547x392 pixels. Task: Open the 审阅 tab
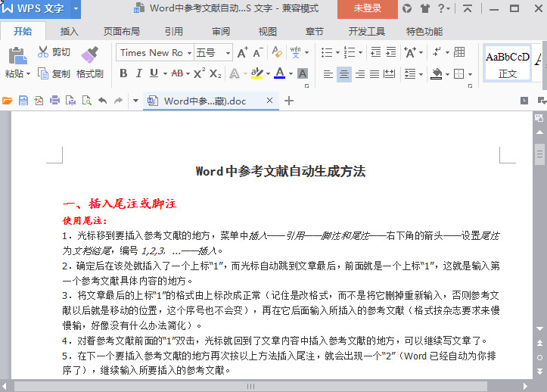point(221,32)
